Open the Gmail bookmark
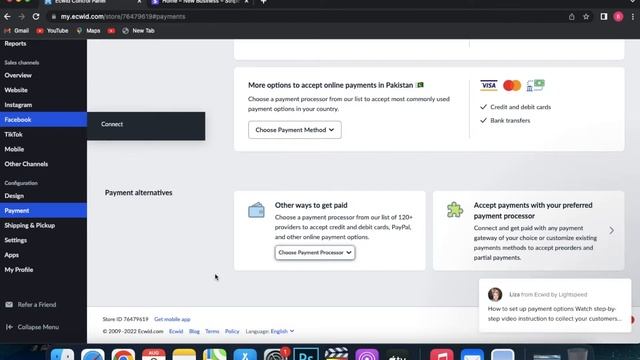This screenshot has width=640, height=360. [x=17, y=31]
